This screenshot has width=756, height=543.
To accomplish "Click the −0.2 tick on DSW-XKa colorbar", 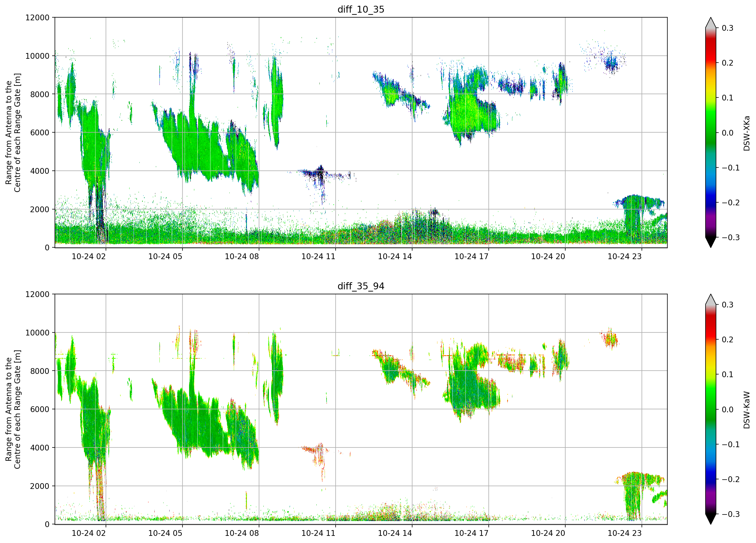I will coord(731,202).
